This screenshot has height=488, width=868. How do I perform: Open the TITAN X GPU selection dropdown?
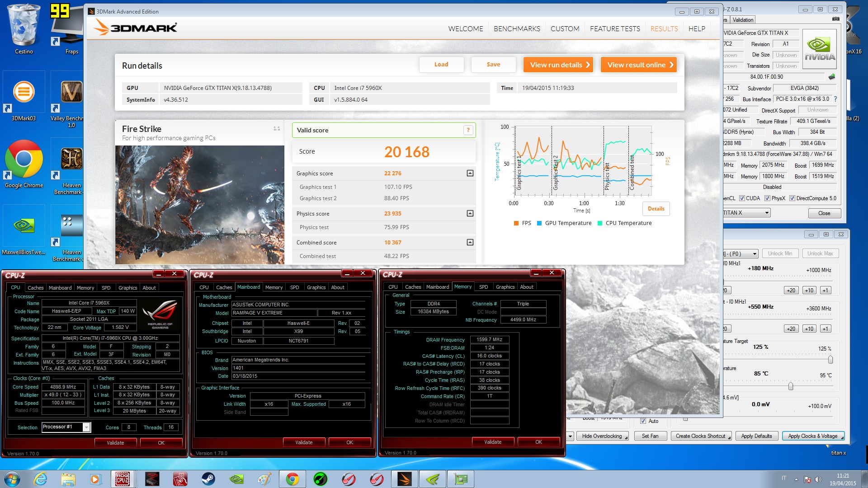pos(767,213)
